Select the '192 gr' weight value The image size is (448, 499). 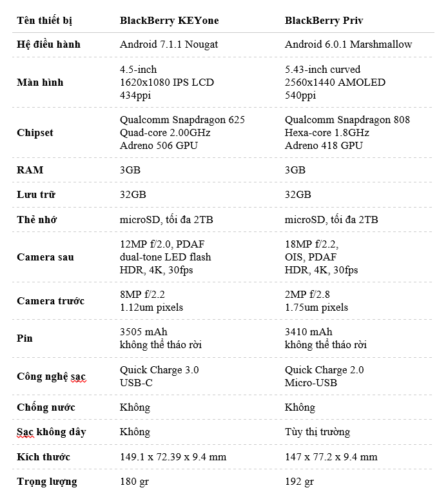tap(299, 482)
